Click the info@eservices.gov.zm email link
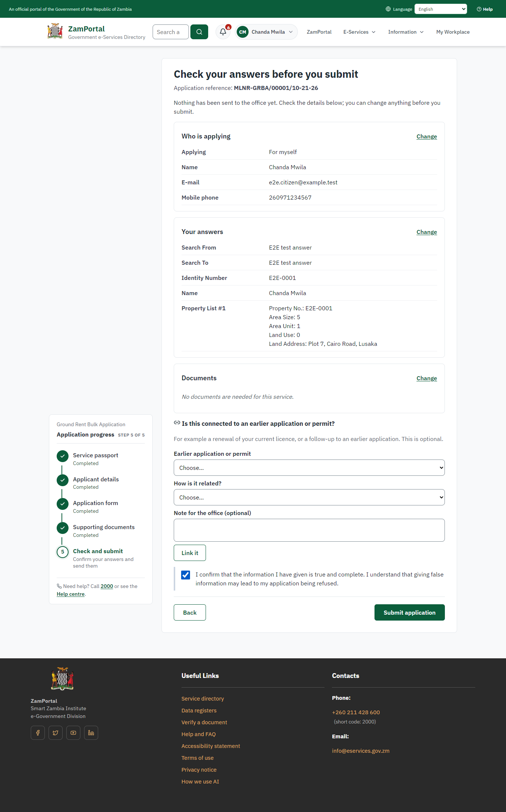506x812 pixels. pos(361,751)
